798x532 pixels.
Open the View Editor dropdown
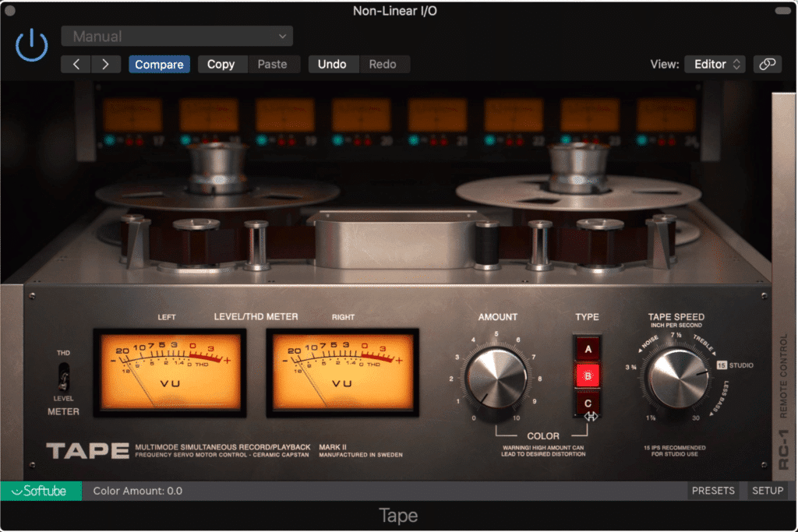pos(715,65)
